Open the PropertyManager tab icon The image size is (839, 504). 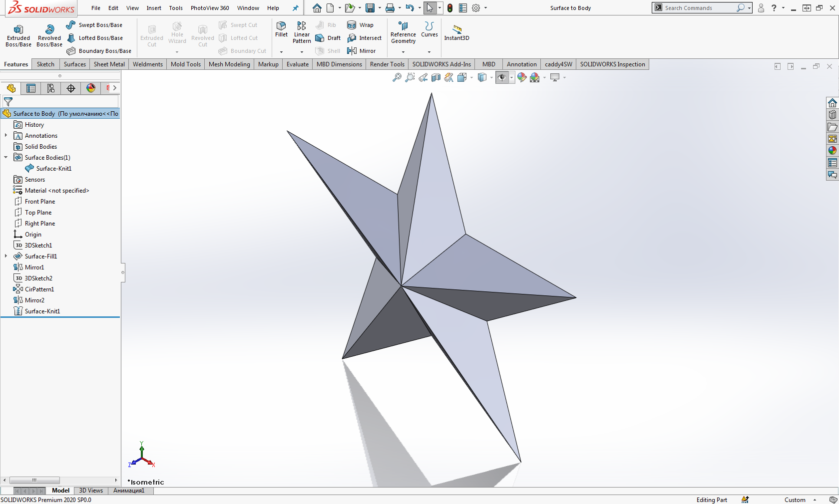[31, 88]
